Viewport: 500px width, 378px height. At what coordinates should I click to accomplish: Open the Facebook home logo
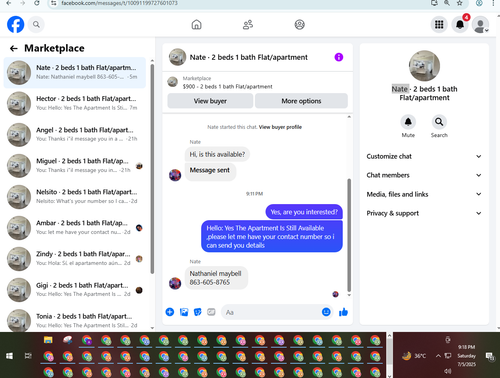click(x=16, y=24)
